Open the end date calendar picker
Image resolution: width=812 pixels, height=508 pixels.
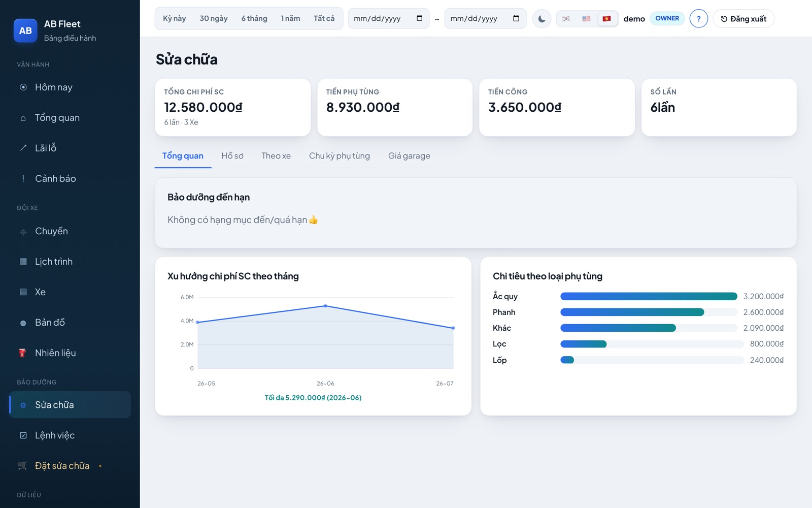click(516, 18)
